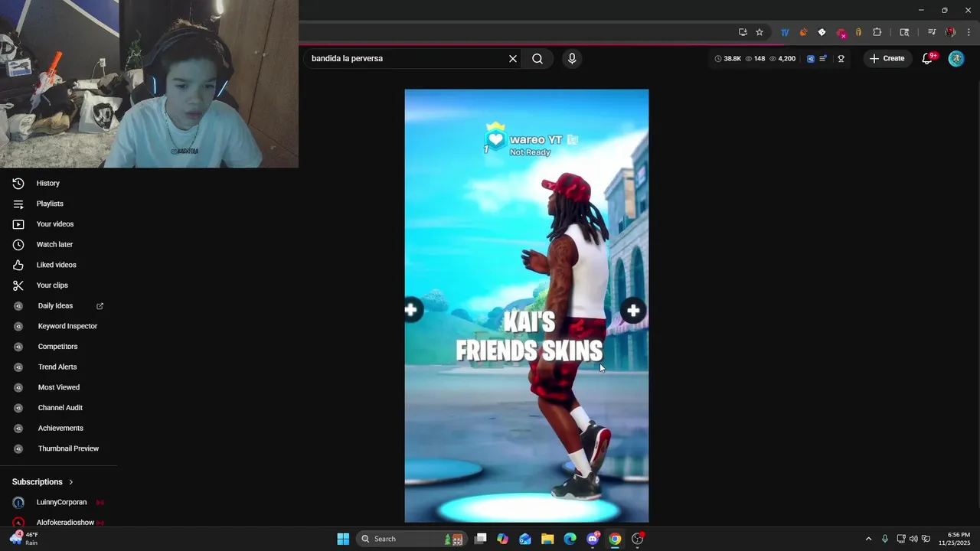Go to Your videos
The width and height of the screenshot is (980, 551).
tap(55, 224)
